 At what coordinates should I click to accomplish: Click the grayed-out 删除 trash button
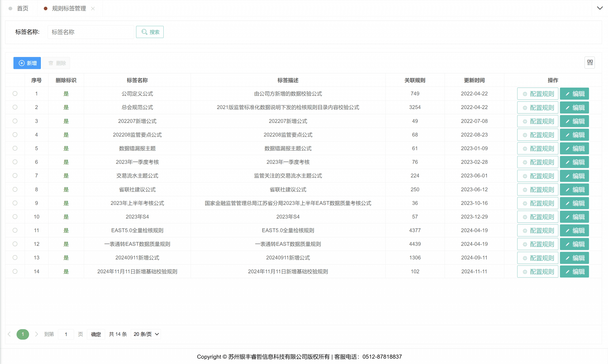point(57,63)
